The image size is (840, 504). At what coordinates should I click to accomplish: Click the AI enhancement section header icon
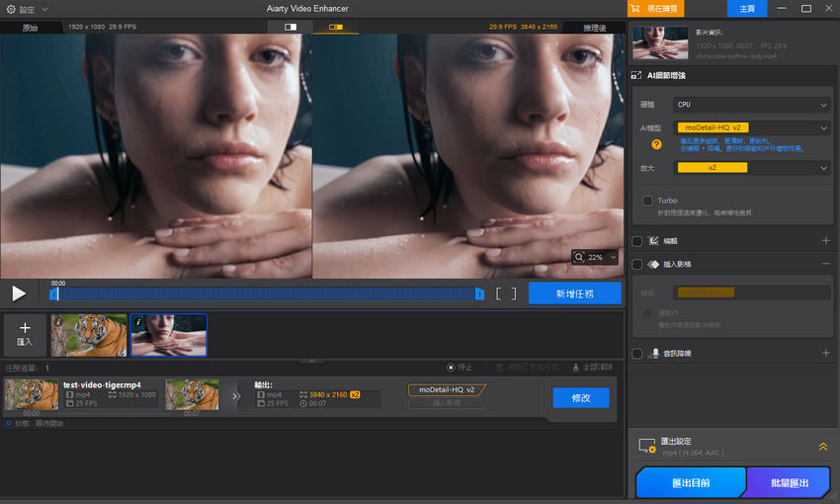click(x=636, y=75)
